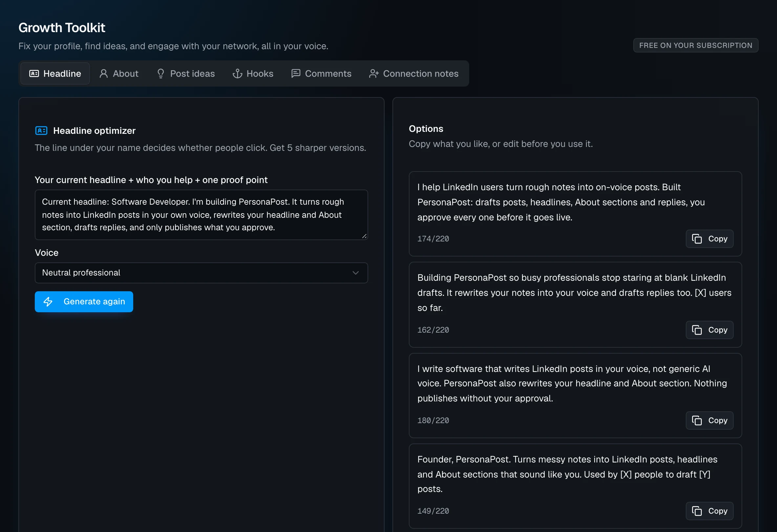The width and height of the screenshot is (777, 532).
Task: Click the Connection notes add-person icon
Action: point(374,73)
